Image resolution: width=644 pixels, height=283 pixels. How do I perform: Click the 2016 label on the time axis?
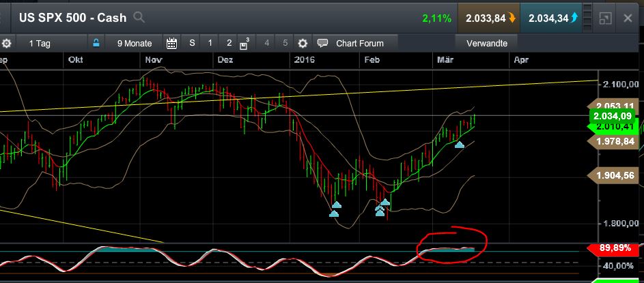305,60
